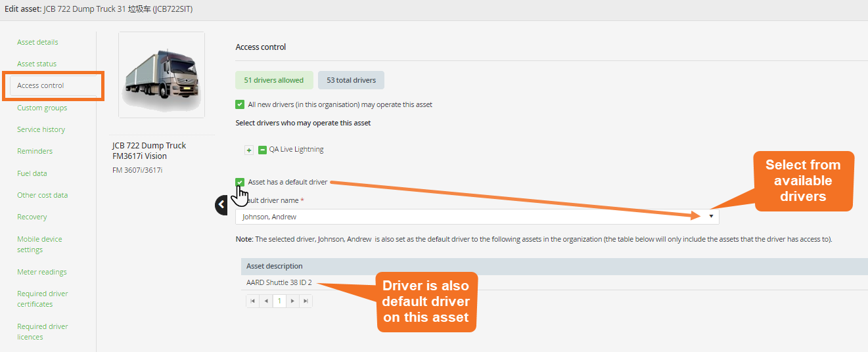Show the 51 drivers allowed filter
This screenshot has width=868, height=352.
click(274, 80)
